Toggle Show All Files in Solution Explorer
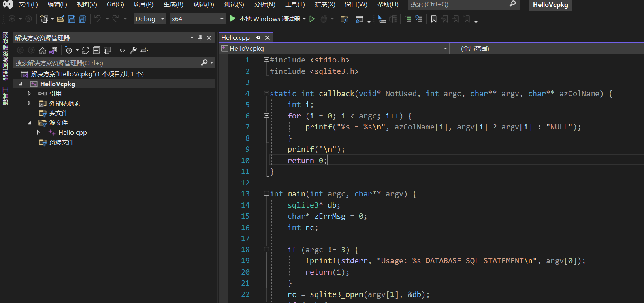This screenshot has height=303, width=644. [107, 50]
